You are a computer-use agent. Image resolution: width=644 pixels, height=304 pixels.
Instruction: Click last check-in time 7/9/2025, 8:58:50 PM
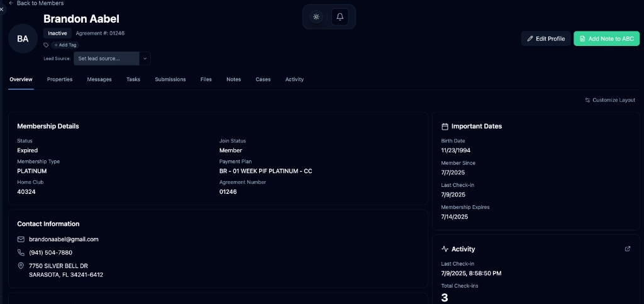pyautogui.click(x=471, y=273)
